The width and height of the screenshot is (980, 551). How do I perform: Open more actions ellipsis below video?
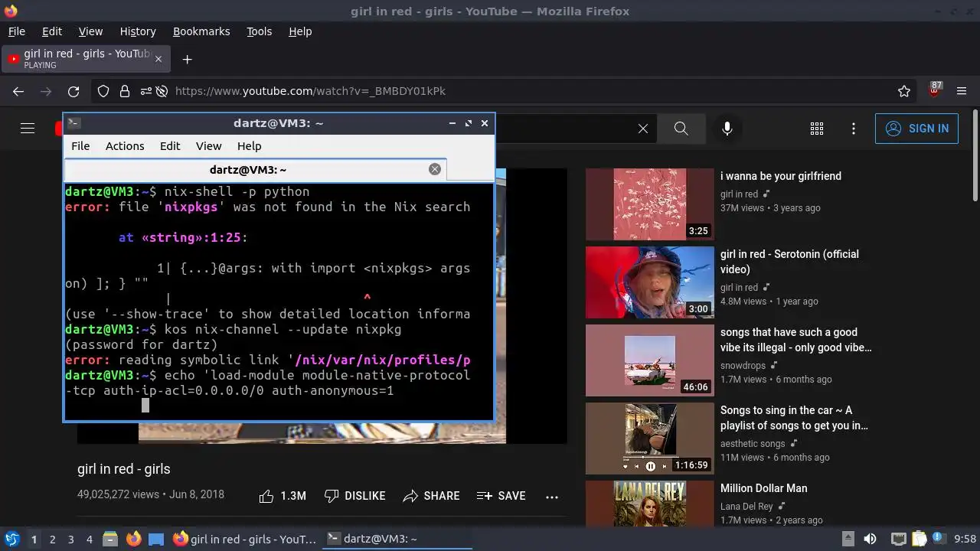[x=552, y=497]
